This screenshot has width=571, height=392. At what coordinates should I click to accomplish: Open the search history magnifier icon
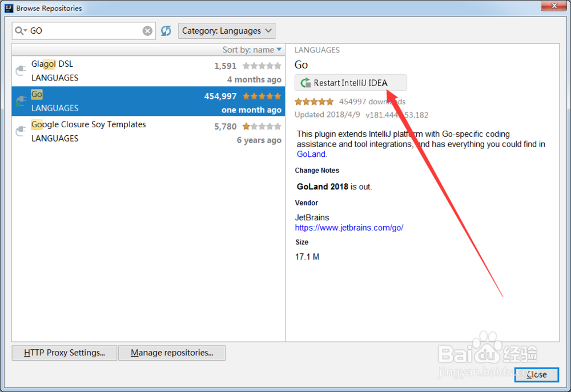[21, 31]
